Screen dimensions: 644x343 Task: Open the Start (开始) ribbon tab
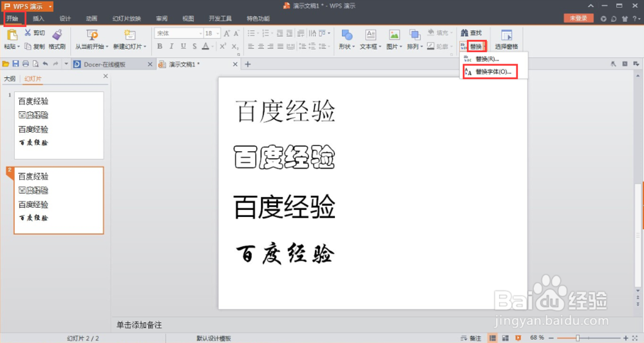(x=12, y=19)
